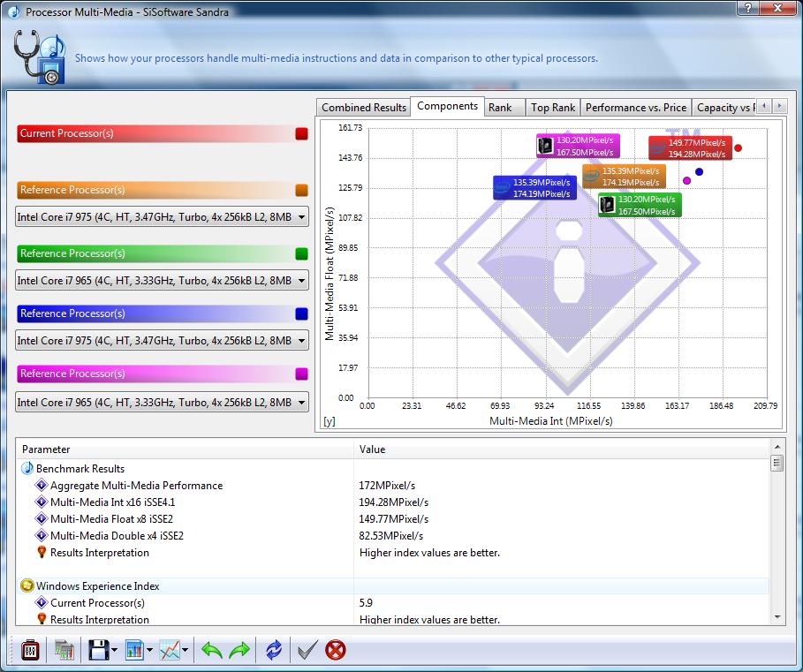Viewport: 803px width, 672px height.
Task: Toggle the red Current Processor color box
Action: coord(301,134)
